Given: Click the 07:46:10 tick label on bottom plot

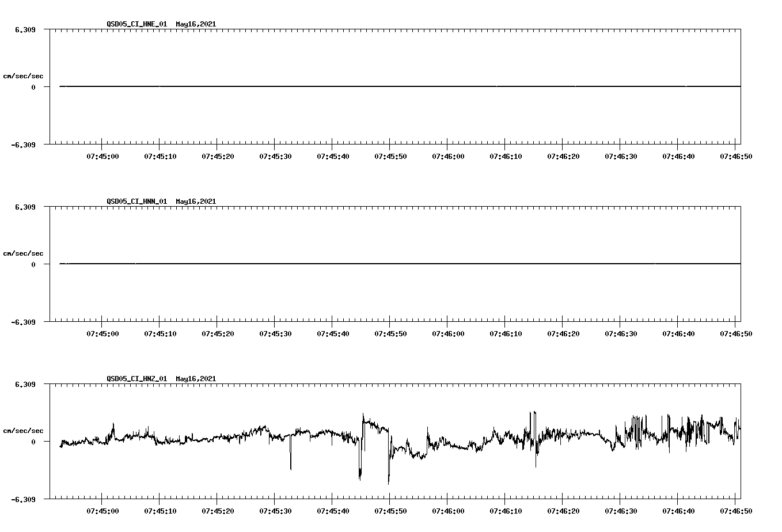Looking at the screenshot, I should (x=507, y=510).
